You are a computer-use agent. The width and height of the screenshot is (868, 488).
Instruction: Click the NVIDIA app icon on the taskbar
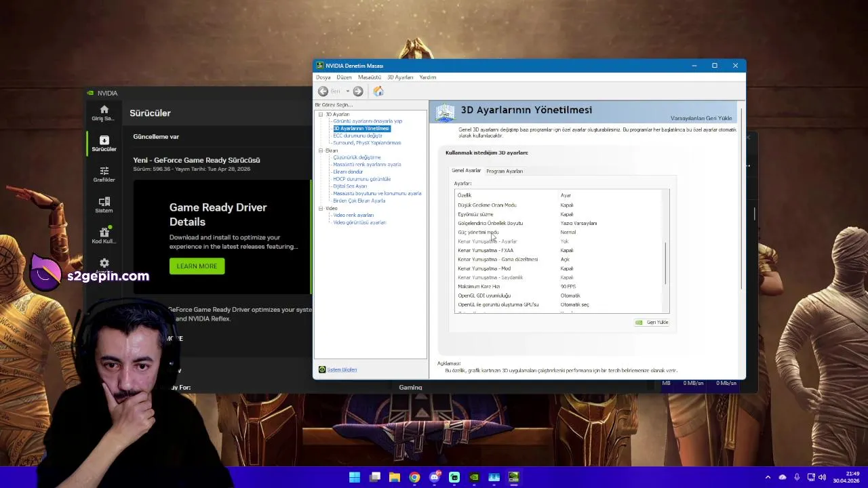pos(474,477)
